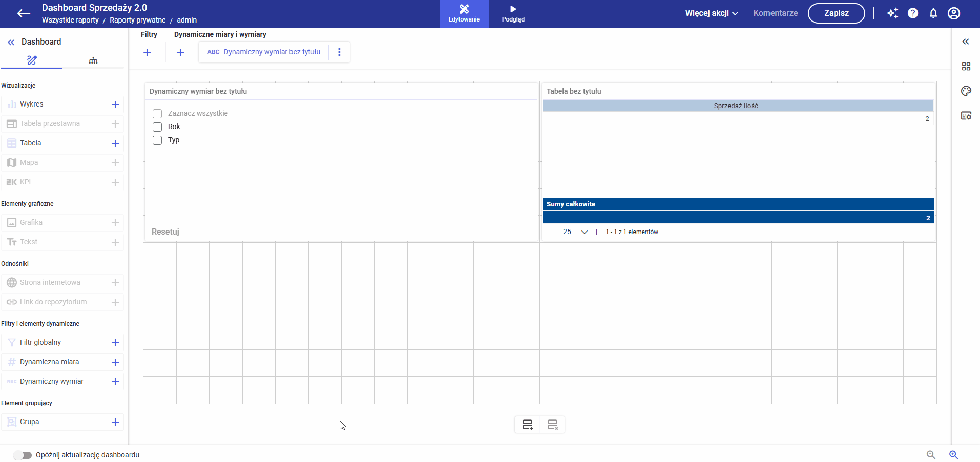Open notifications bell

[933, 13]
